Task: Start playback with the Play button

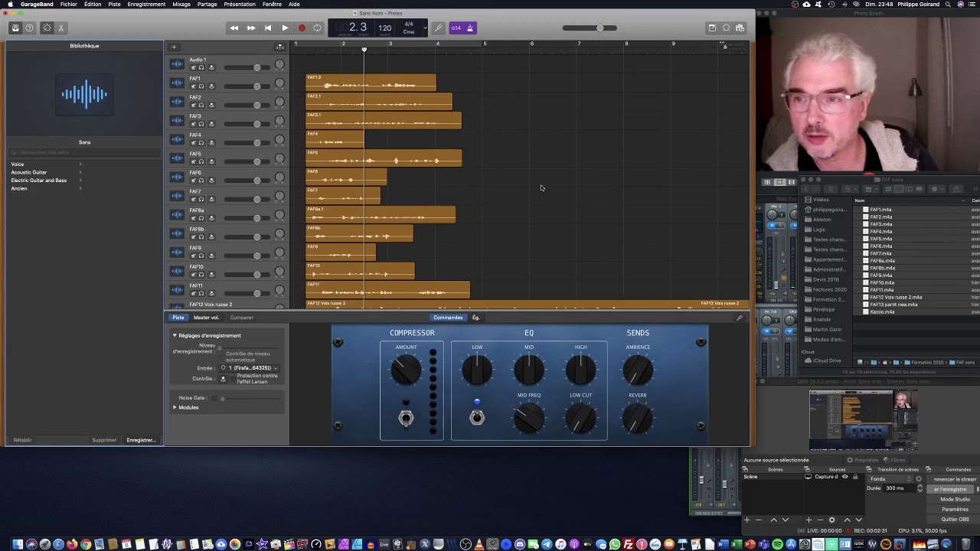Action: pyautogui.click(x=285, y=28)
